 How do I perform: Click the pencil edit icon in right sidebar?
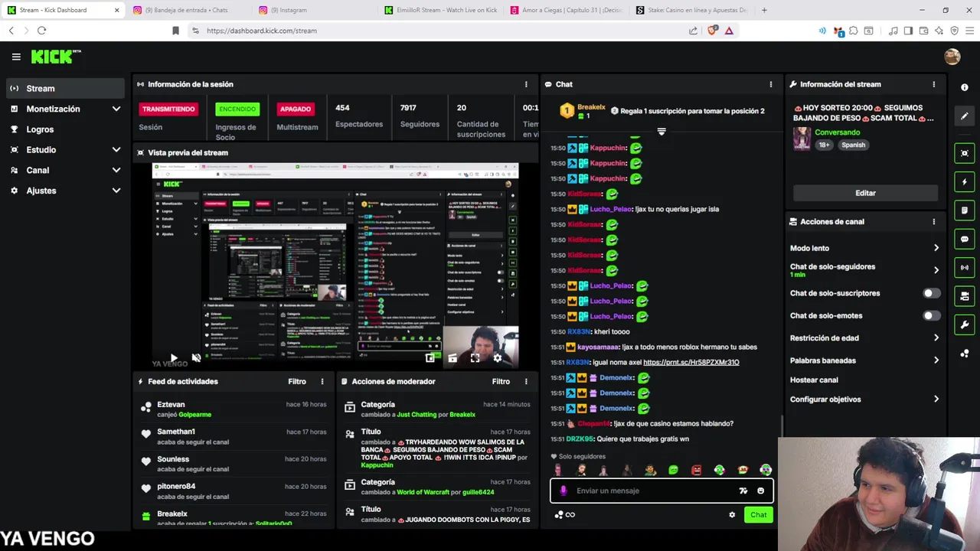pos(965,116)
